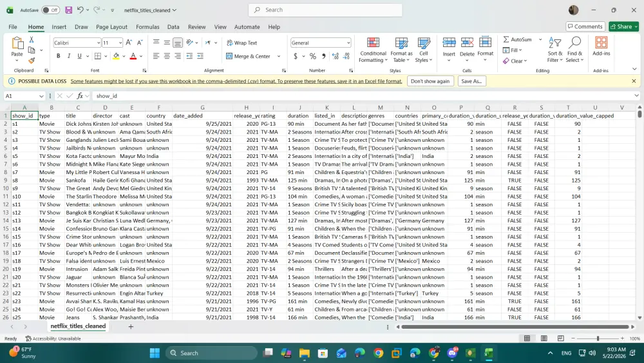Image resolution: width=644 pixels, height=363 pixels.
Task: Click the Increase Font Size icon
Action: pos(129,43)
